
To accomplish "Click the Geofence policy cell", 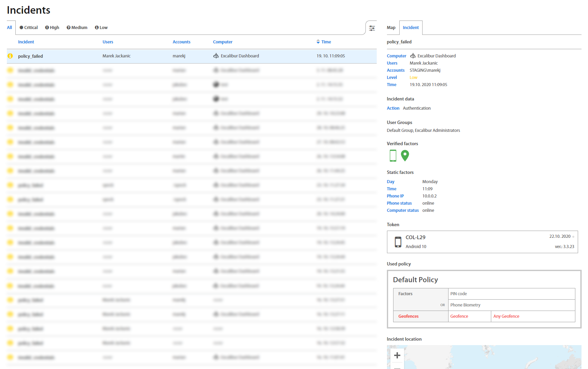I will pos(459,316).
